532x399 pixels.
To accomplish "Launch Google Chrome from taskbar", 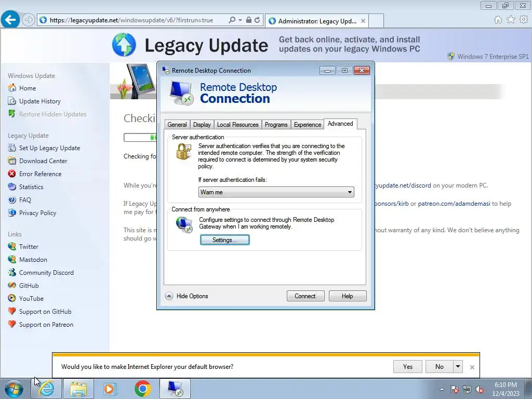I will pyautogui.click(x=142, y=389).
